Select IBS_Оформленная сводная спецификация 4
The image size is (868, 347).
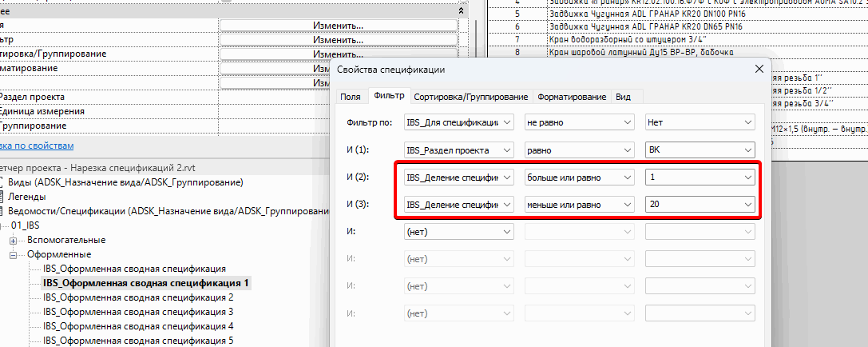click(138, 326)
